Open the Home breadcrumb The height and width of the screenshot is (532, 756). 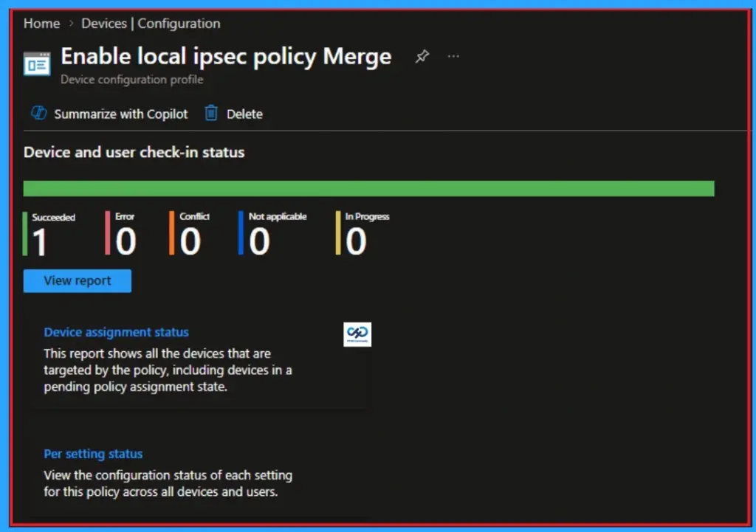pos(41,23)
